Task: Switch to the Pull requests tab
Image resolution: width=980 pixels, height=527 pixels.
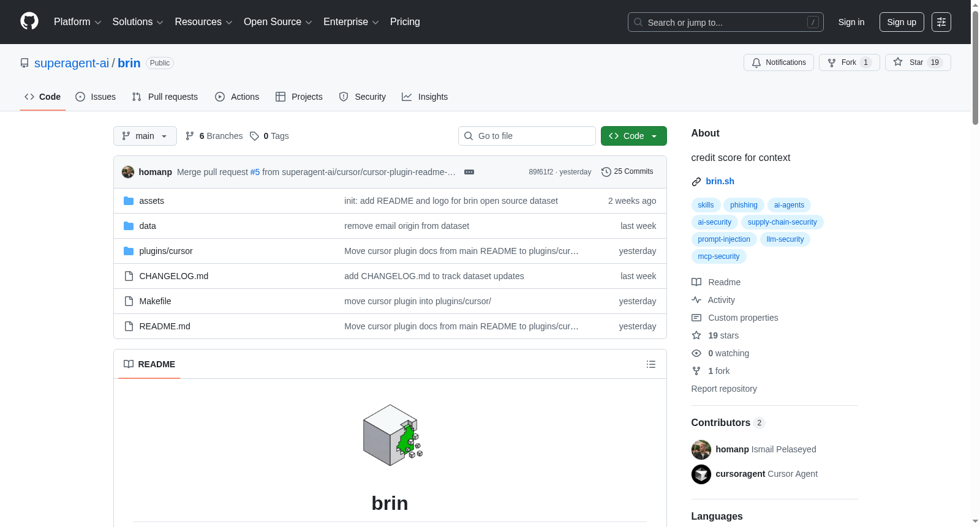Action: coord(165,97)
